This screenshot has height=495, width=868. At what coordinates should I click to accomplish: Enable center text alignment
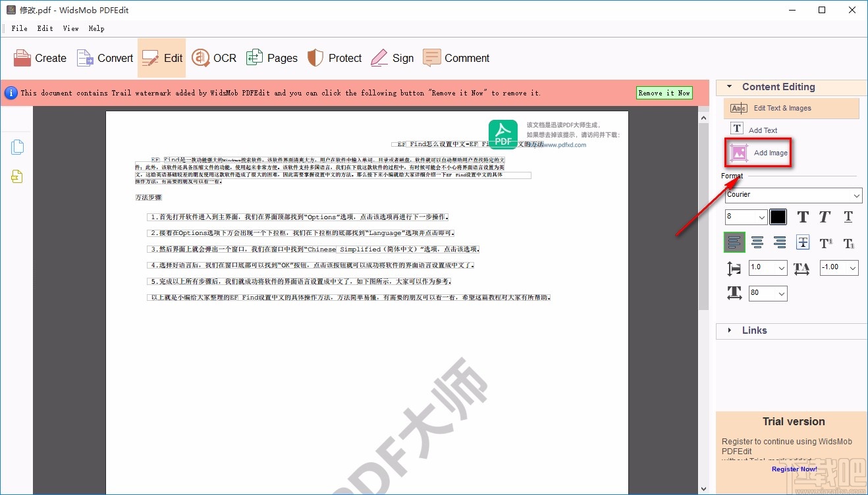757,242
